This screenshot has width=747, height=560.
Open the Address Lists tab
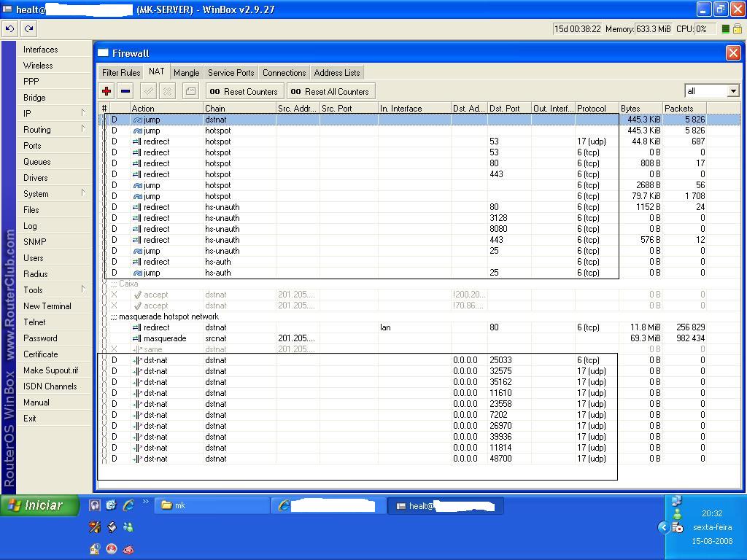pyautogui.click(x=336, y=73)
